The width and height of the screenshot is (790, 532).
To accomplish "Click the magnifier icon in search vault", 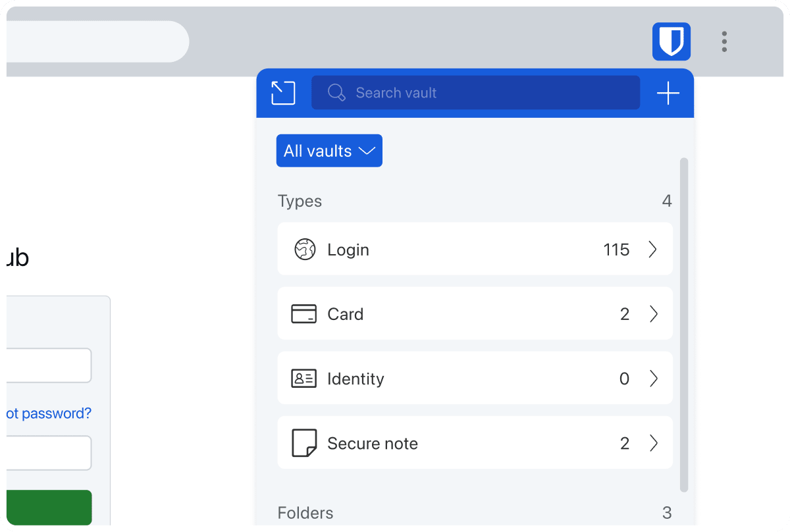I will (x=336, y=93).
